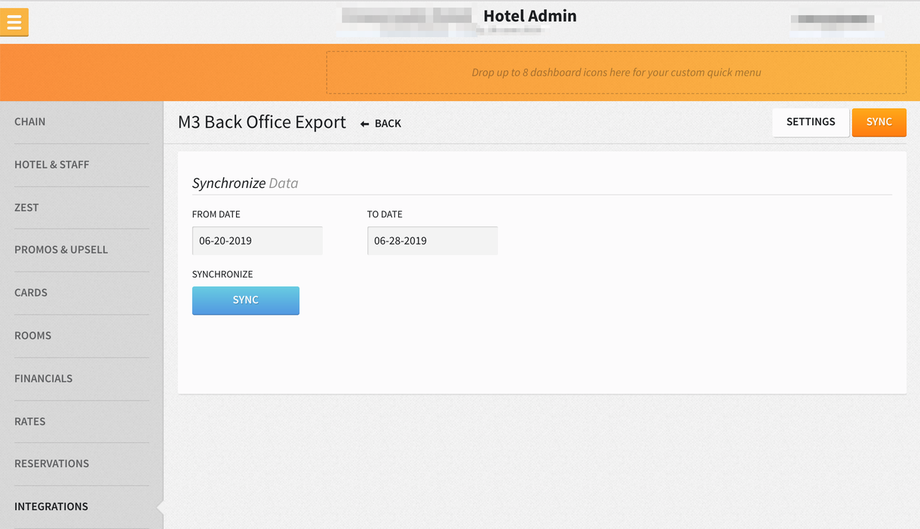920x529 pixels.
Task: Click the blue SYNC button
Action: click(x=245, y=300)
